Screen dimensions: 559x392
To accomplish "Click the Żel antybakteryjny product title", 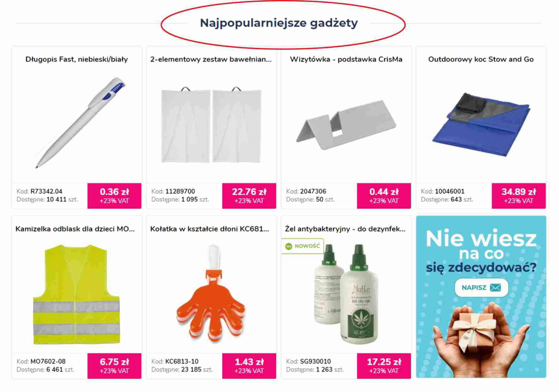I will pyautogui.click(x=345, y=229).
